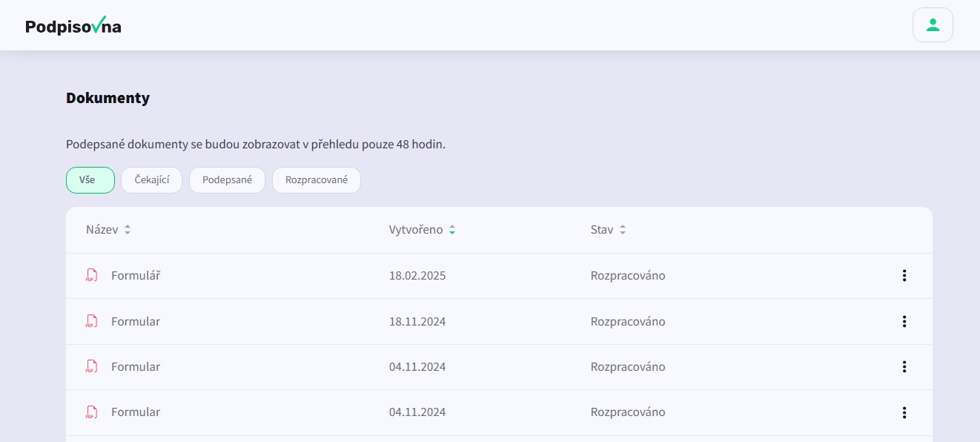980x442 pixels.
Task: Click PDF icon of Formulář from 18.02.2025
Action: (91, 276)
